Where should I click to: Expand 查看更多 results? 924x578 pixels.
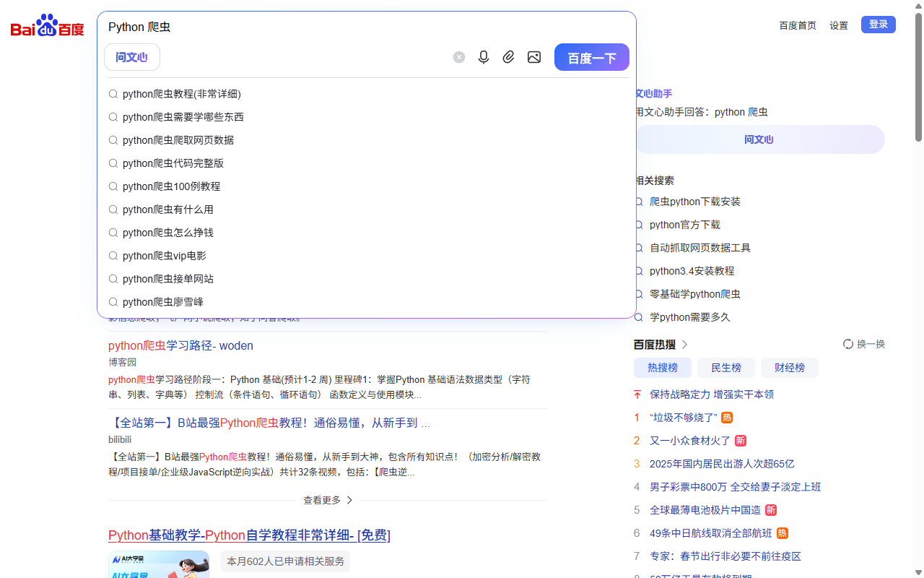[x=328, y=500]
